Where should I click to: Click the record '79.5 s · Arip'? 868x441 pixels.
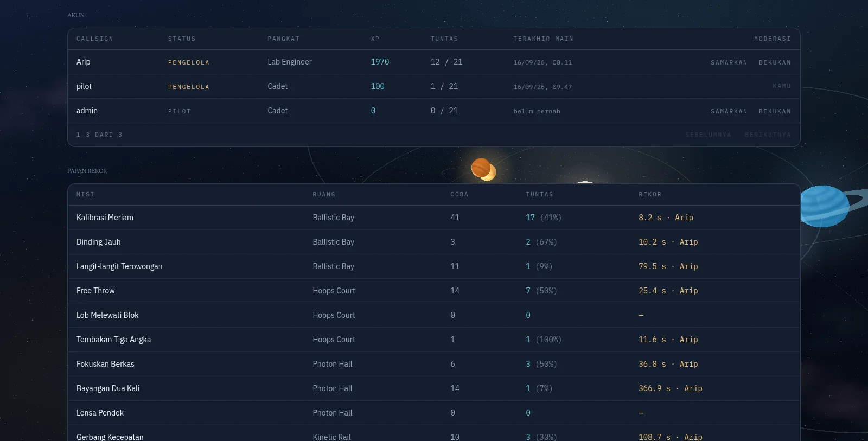[668, 266]
